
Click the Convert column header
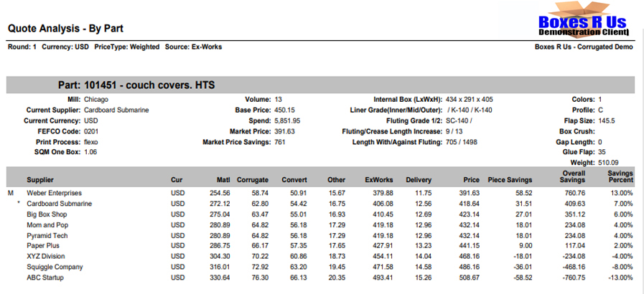(x=294, y=179)
